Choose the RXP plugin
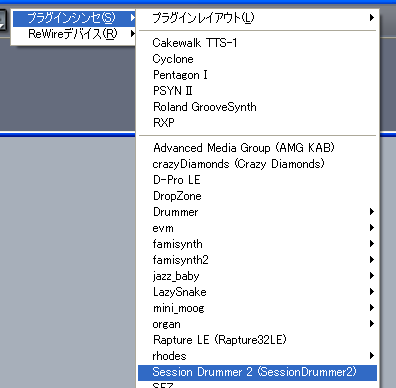The width and height of the screenshot is (396, 388). coord(257,123)
